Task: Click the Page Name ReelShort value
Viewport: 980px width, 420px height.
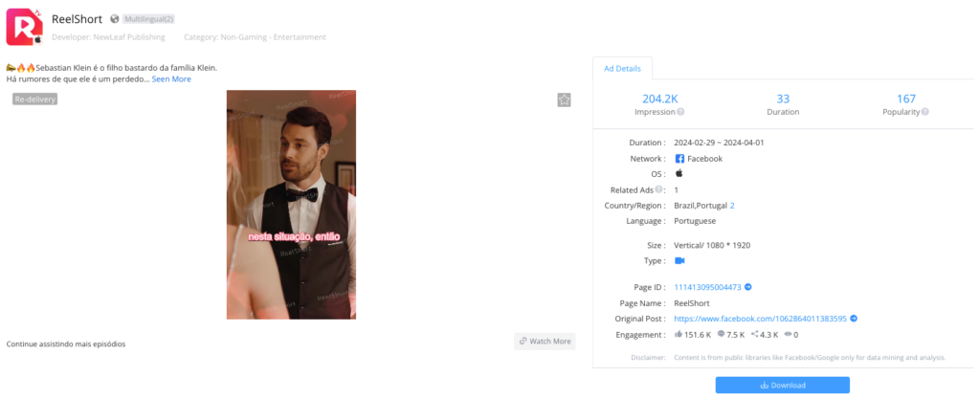Action: 693,303
